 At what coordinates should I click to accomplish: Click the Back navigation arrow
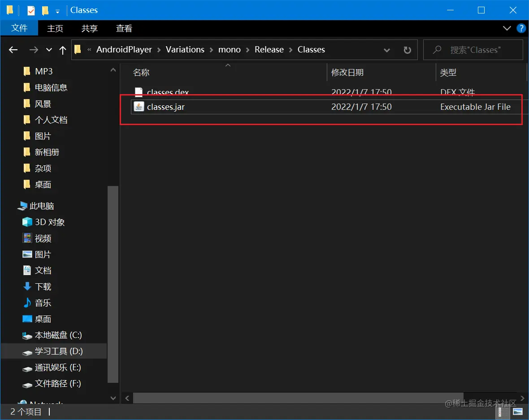[13, 50]
